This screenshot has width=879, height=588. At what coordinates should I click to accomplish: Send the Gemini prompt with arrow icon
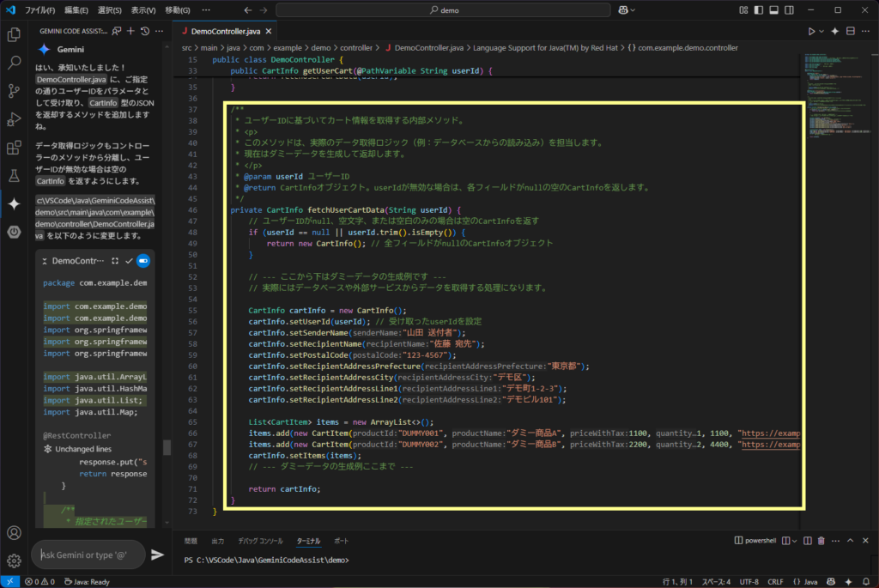158,555
